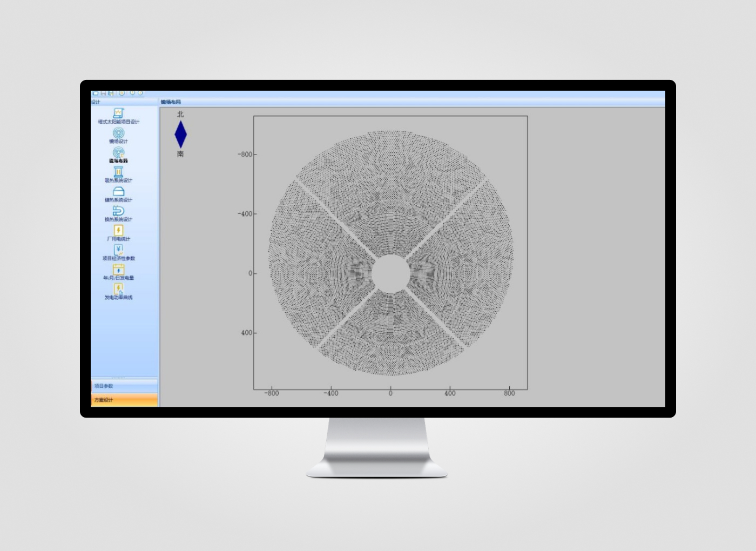The image size is (756, 551).
Task: Click the 设计 sidebar header
Action: pos(96,102)
